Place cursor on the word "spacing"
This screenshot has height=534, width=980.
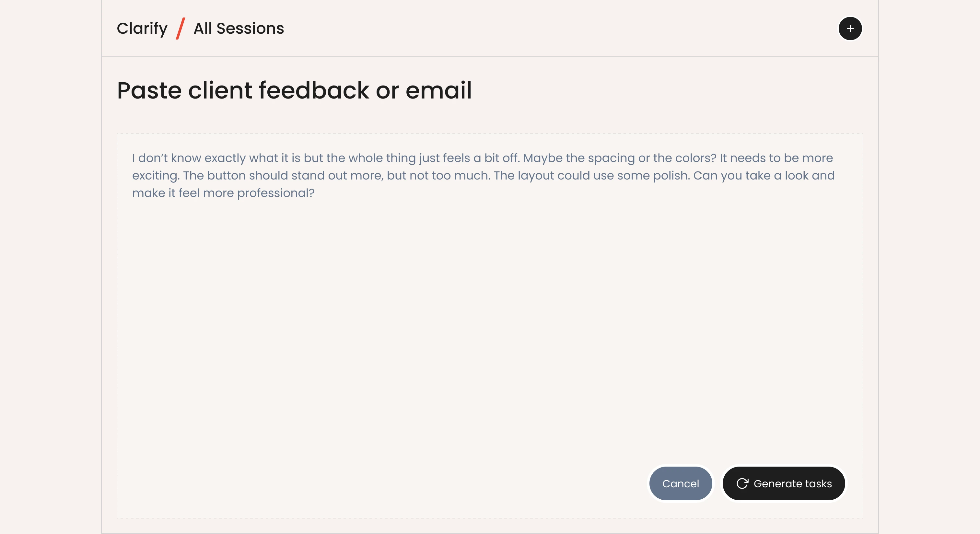(x=611, y=158)
